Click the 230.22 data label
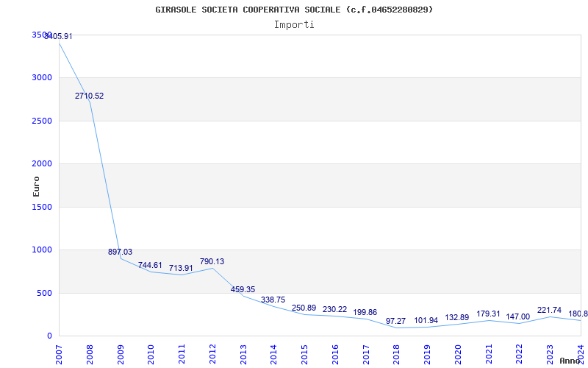The width and height of the screenshot is (588, 368). point(335,309)
